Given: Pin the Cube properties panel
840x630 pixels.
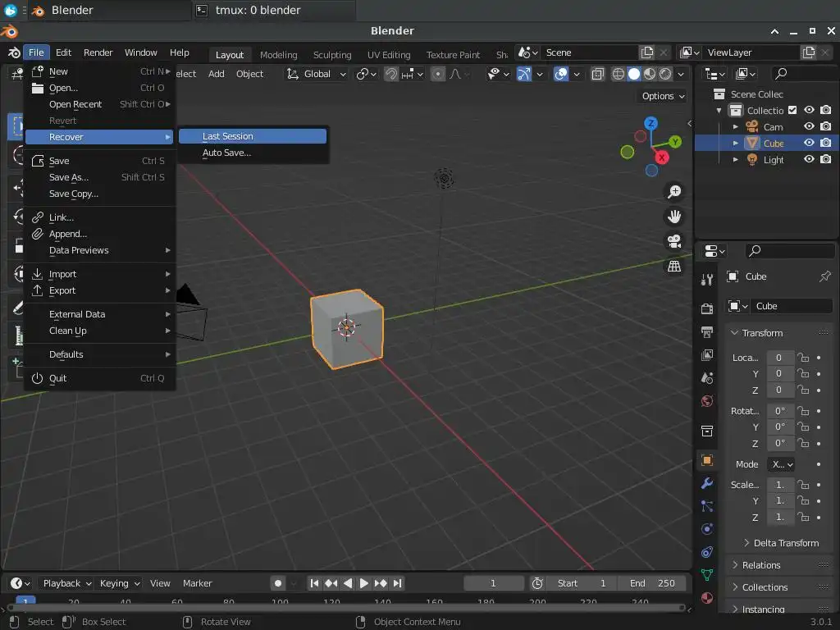Looking at the screenshot, I should coord(824,276).
